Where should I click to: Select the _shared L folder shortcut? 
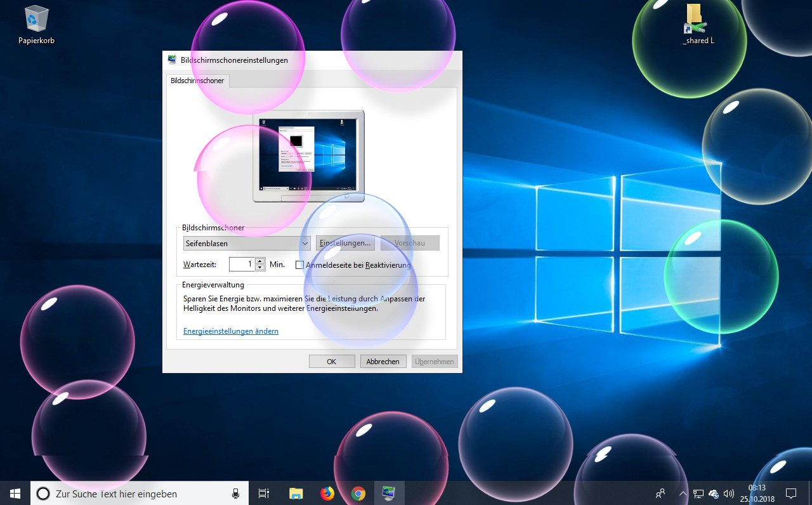pos(698,25)
